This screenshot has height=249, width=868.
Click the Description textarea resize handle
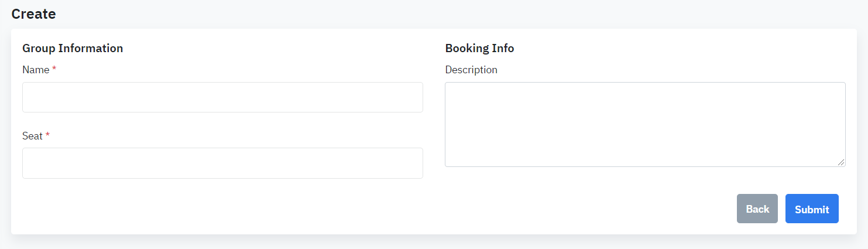[841, 162]
